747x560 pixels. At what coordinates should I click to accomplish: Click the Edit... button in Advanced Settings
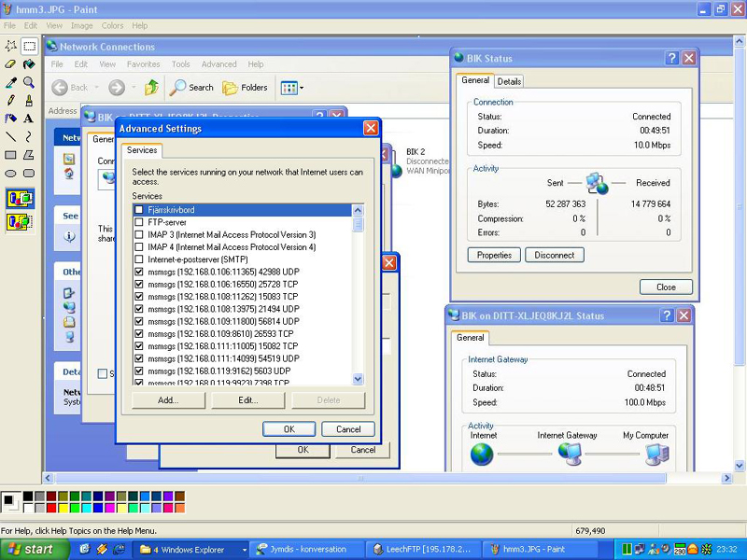point(248,400)
